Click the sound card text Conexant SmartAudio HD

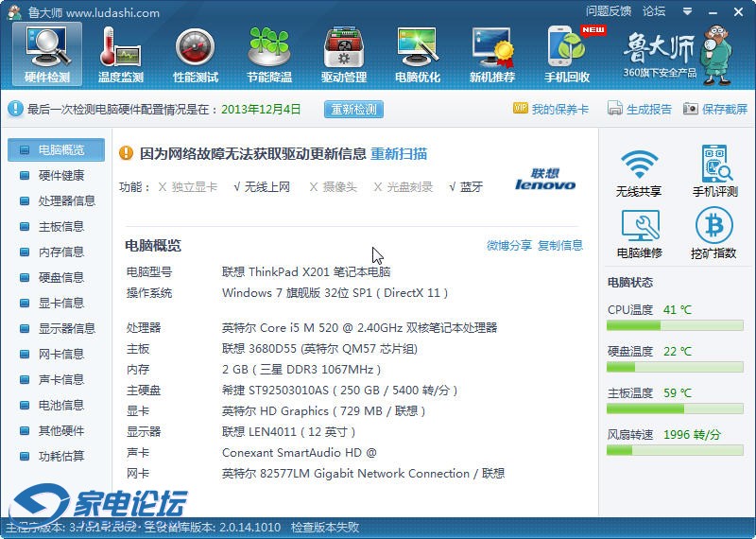click(x=299, y=453)
